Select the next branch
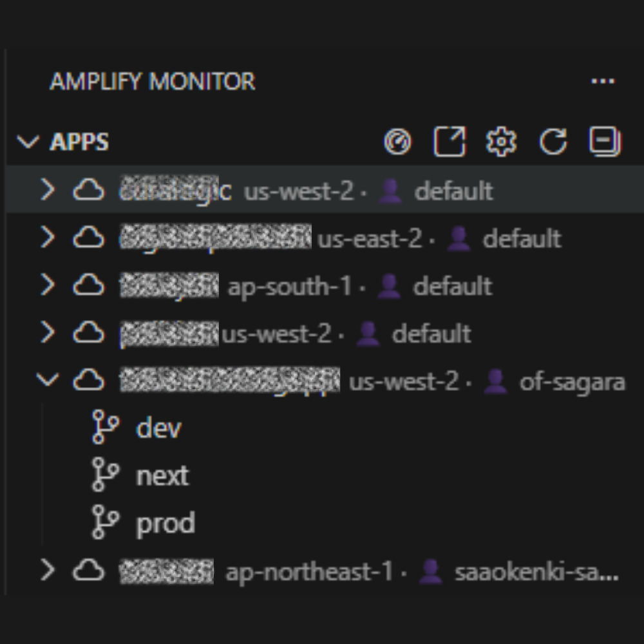This screenshot has height=644, width=644. (x=162, y=475)
